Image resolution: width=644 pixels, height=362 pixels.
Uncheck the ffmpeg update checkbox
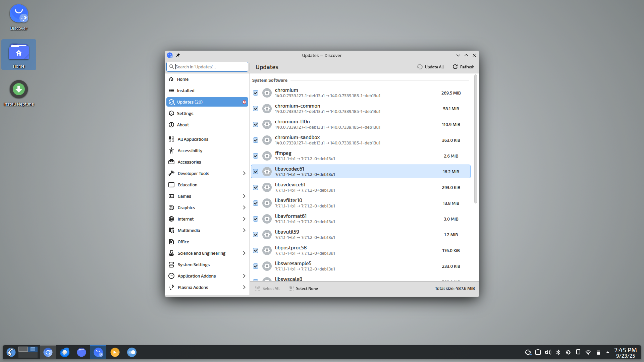[x=256, y=156]
